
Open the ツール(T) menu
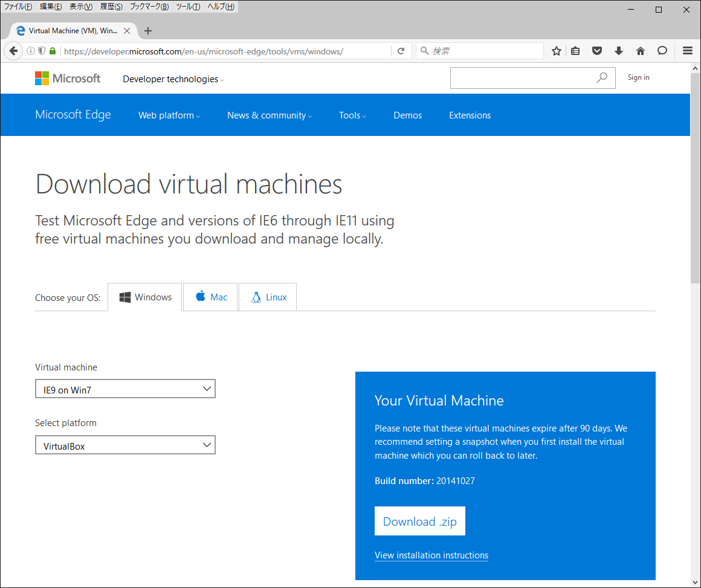pyautogui.click(x=188, y=6)
